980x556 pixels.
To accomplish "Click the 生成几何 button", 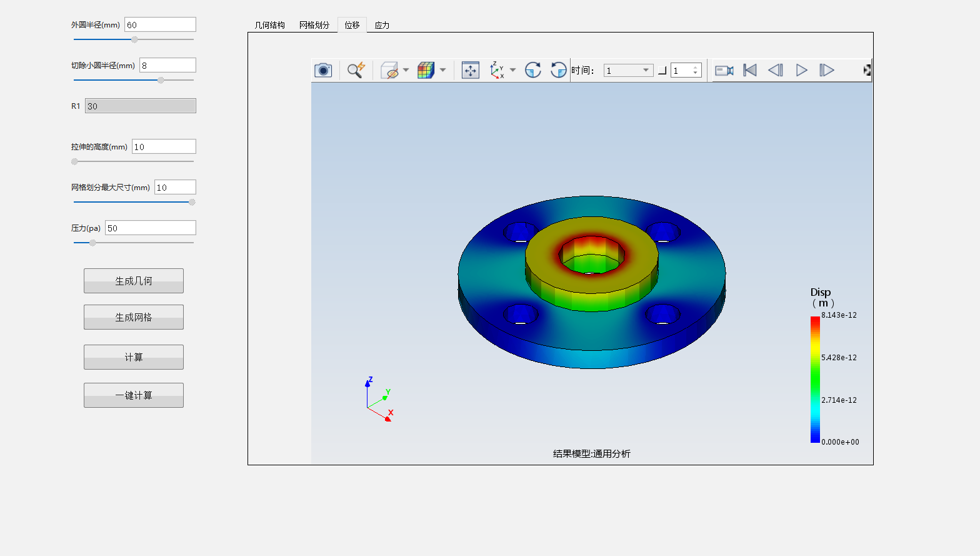I will click(x=134, y=281).
